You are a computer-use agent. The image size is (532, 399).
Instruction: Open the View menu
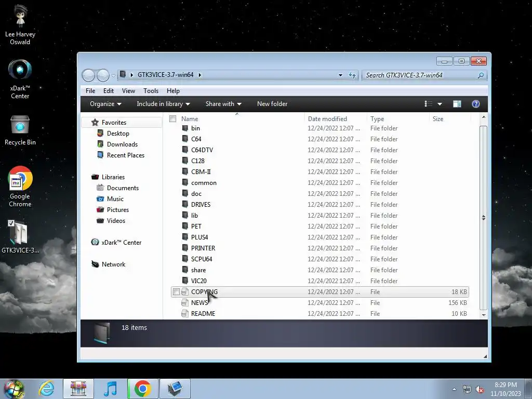tap(129, 91)
